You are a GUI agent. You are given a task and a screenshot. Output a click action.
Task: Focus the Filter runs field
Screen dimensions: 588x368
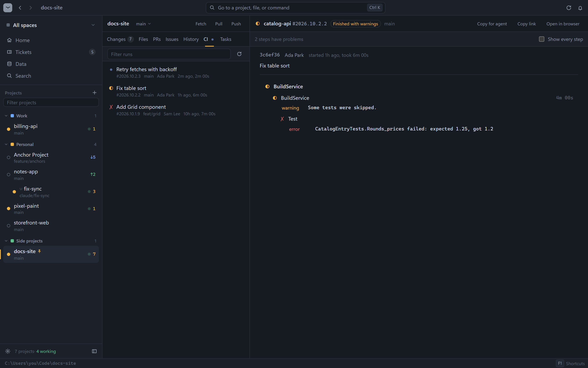[x=169, y=54]
